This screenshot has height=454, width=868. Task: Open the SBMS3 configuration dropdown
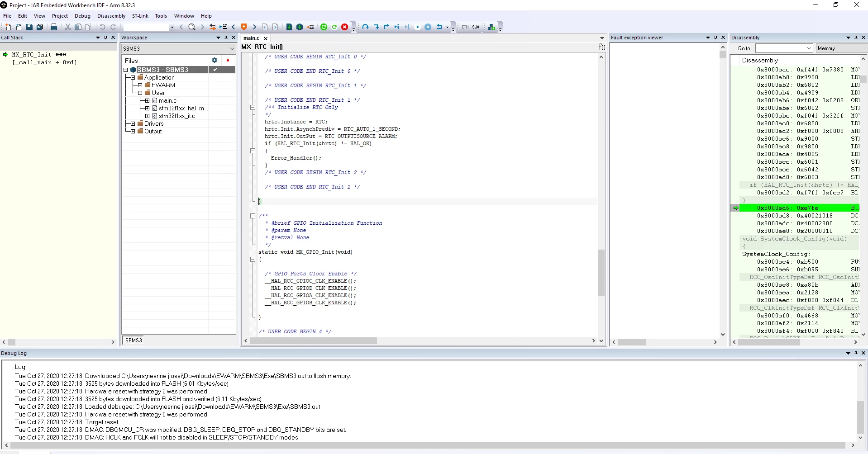click(178, 48)
